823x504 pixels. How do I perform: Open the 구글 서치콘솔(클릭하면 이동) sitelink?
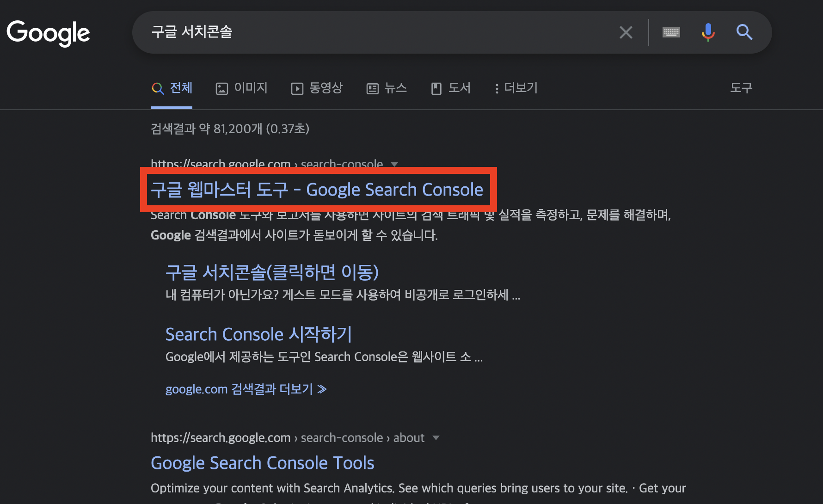pos(272,272)
